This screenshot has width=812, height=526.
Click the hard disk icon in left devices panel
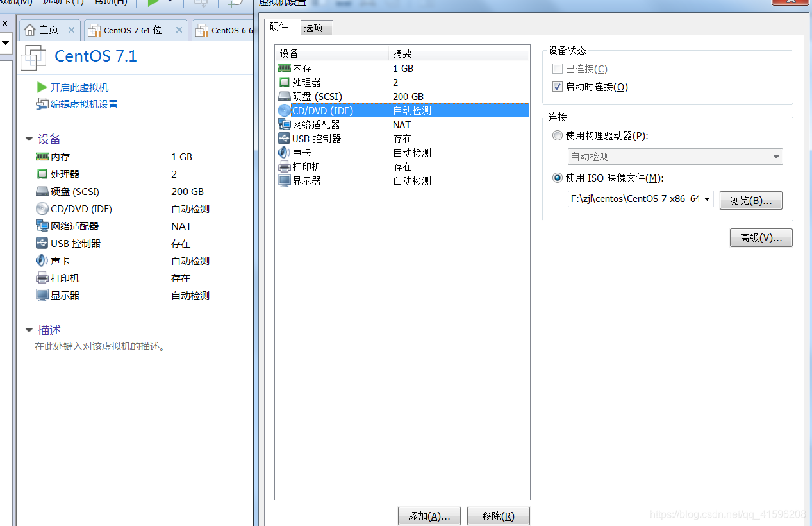42,191
